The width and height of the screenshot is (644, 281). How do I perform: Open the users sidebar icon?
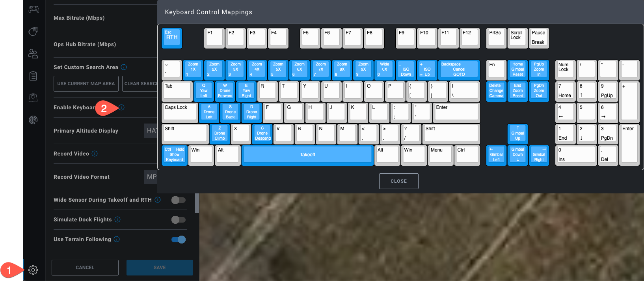click(33, 54)
